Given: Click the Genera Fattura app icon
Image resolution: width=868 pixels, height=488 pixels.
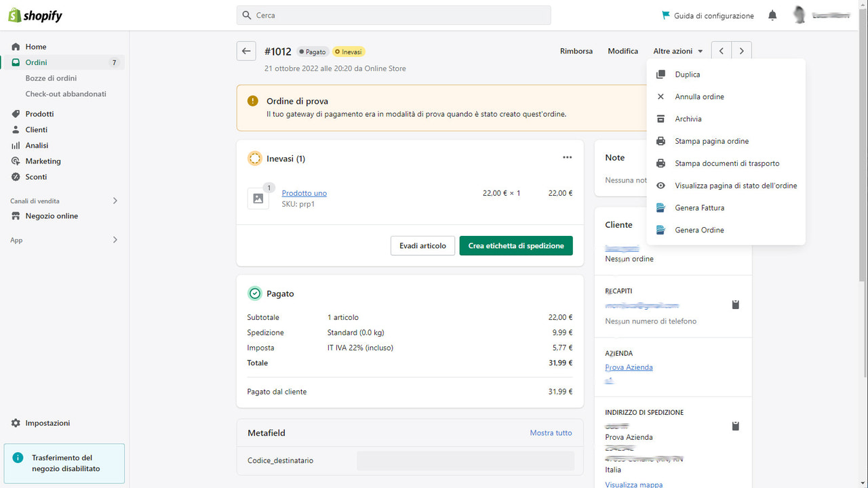Looking at the screenshot, I should click(x=661, y=208).
